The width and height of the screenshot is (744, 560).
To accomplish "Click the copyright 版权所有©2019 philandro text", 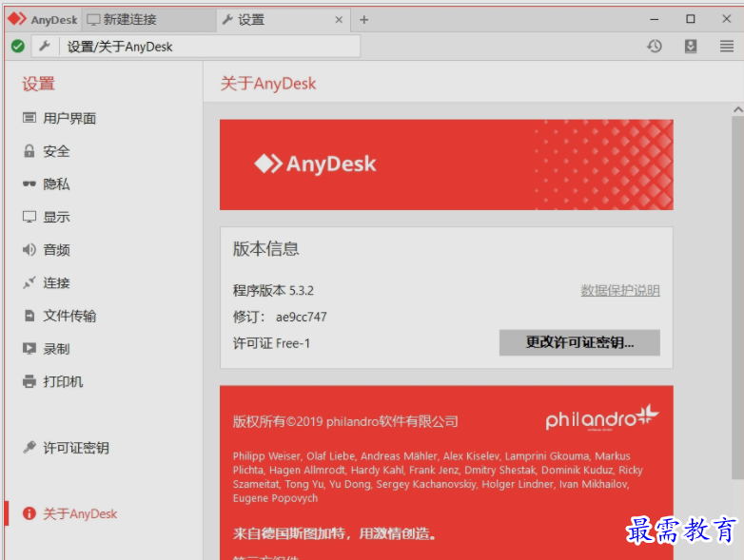I will coord(345,421).
